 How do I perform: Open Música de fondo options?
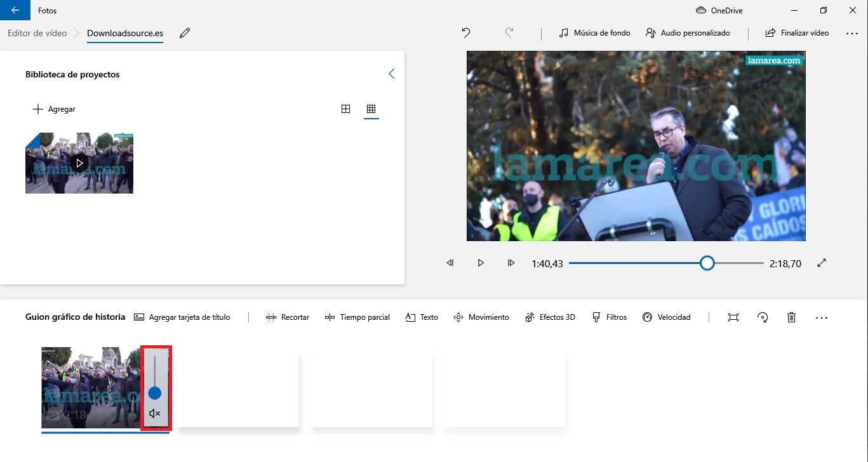[594, 32]
